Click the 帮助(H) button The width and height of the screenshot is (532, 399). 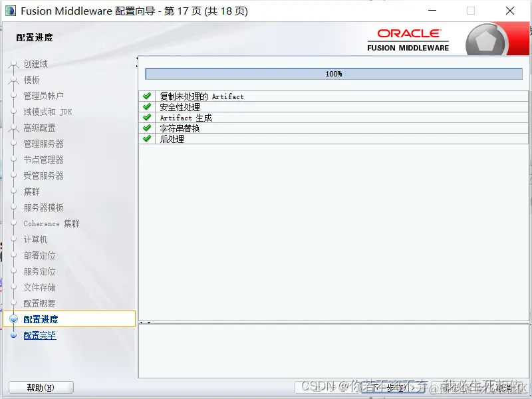click(41, 388)
